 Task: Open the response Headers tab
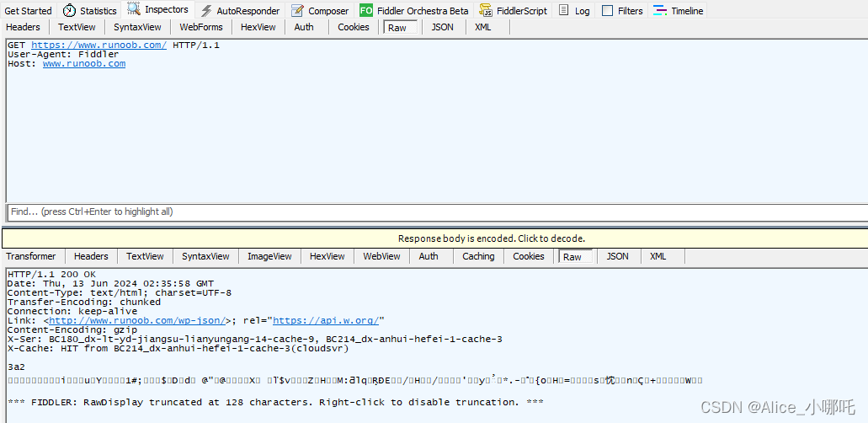91,256
